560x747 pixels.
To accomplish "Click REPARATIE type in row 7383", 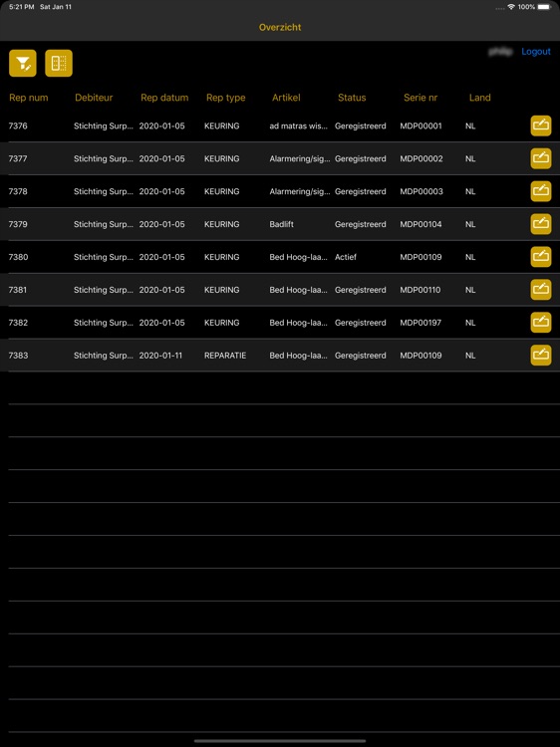I will [225, 356].
